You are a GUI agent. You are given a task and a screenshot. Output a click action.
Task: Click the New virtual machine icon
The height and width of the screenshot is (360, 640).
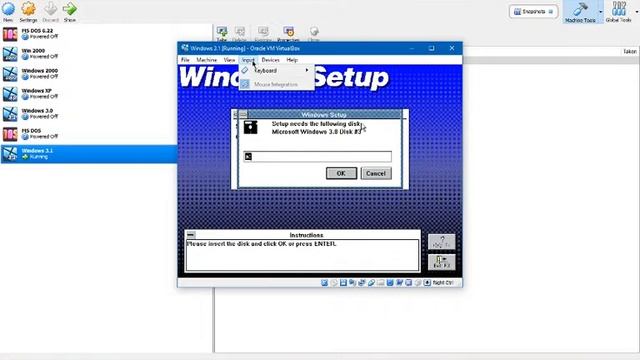click(x=8, y=9)
